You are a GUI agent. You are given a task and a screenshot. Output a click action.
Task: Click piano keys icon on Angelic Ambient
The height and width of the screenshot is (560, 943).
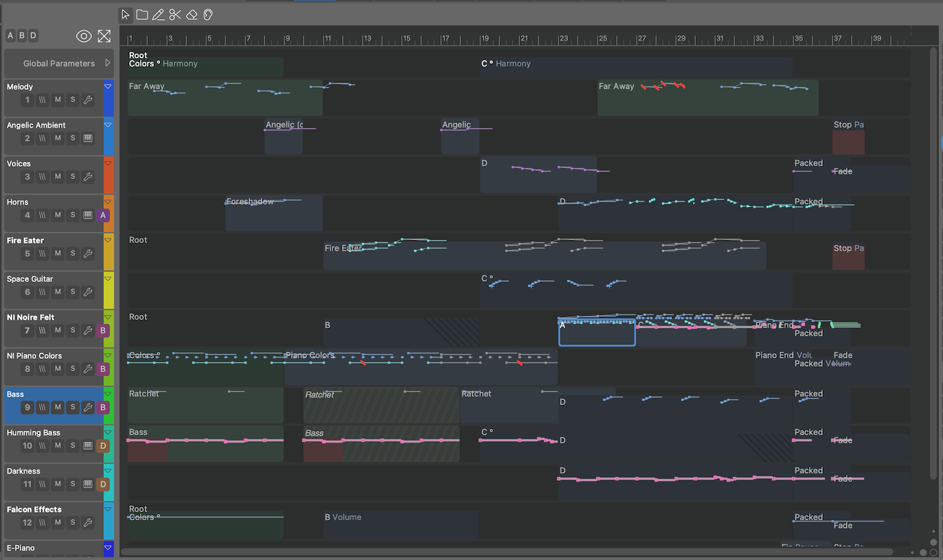tap(88, 139)
